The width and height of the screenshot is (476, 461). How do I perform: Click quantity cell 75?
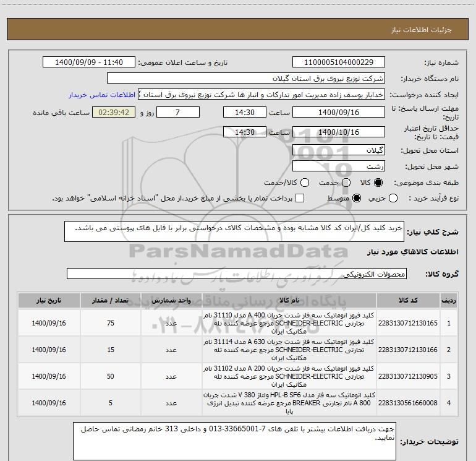(111, 323)
